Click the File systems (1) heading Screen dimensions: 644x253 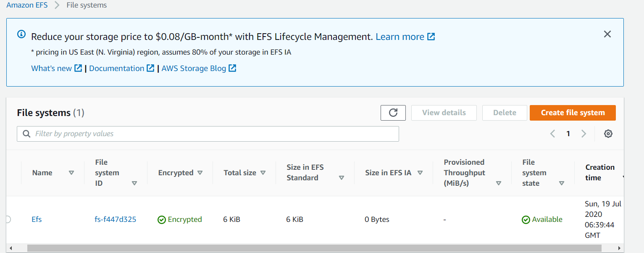pyautogui.click(x=51, y=113)
